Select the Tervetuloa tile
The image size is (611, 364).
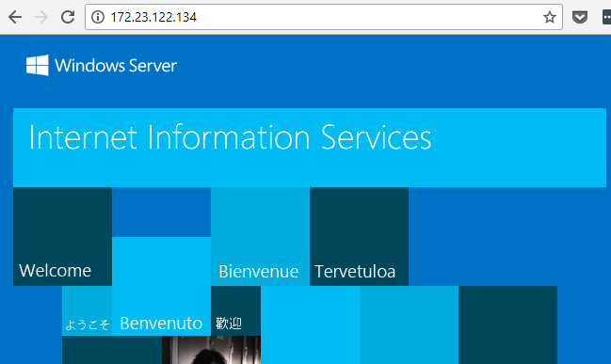pyautogui.click(x=359, y=236)
